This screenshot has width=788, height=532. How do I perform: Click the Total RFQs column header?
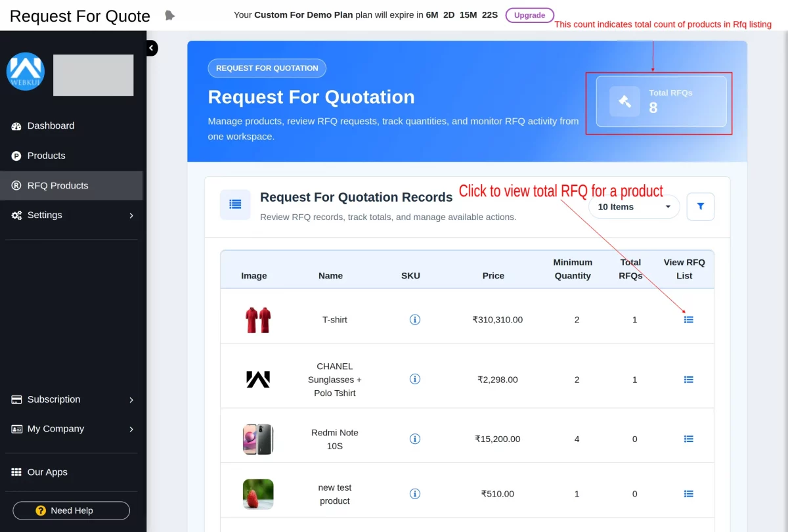point(631,269)
